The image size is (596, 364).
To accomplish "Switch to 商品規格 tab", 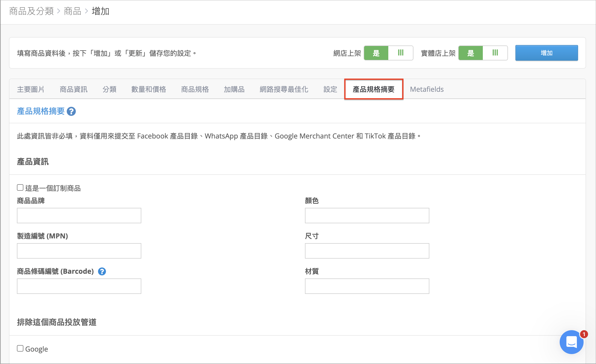I will pyautogui.click(x=195, y=89).
